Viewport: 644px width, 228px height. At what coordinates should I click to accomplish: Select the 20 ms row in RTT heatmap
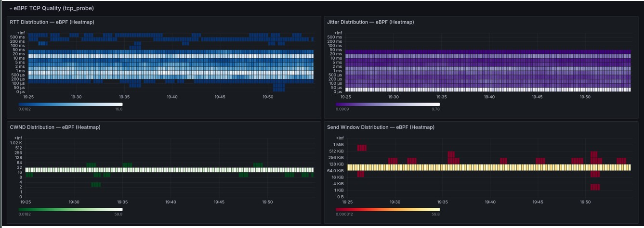tap(171, 56)
